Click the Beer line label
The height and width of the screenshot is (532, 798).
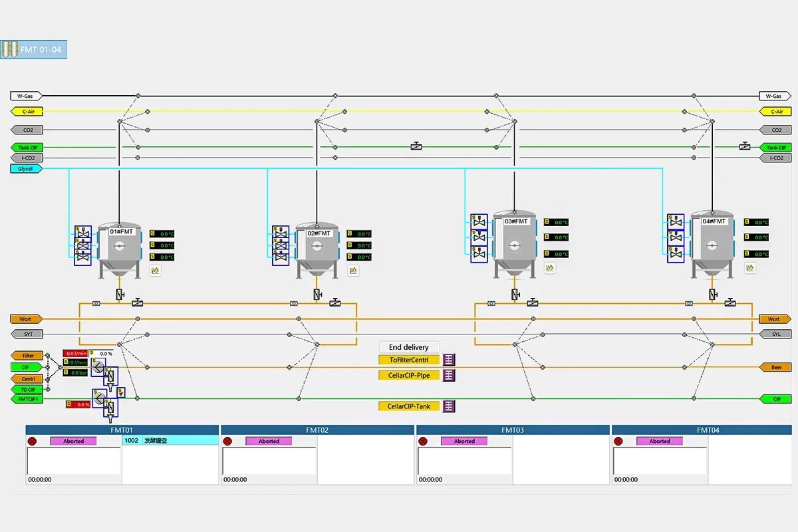(x=775, y=367)
